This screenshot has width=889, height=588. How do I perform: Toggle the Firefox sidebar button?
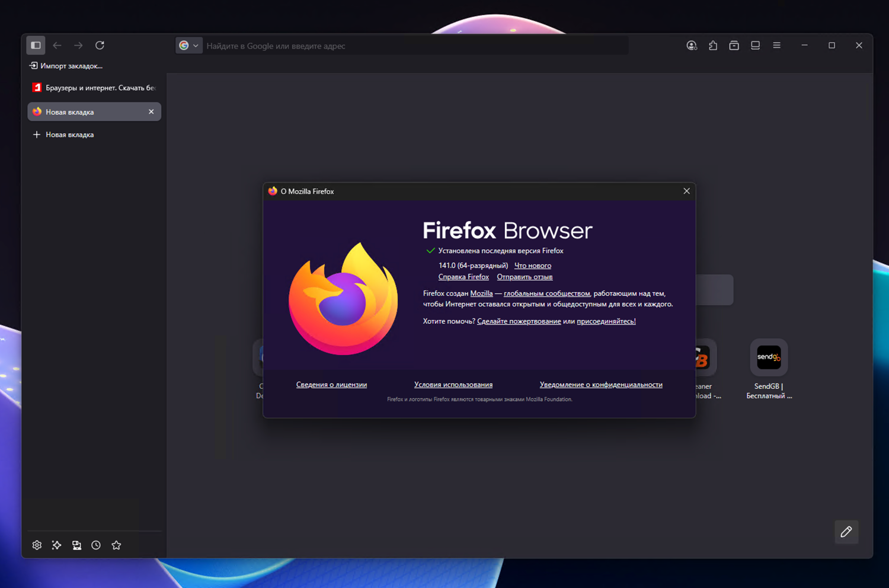click(36, 45)
